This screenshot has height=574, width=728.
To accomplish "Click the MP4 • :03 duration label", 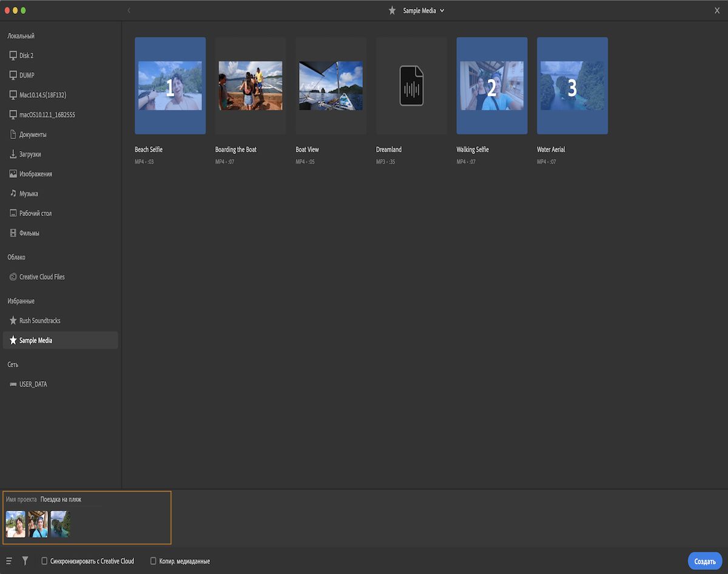I will [144, 162].
